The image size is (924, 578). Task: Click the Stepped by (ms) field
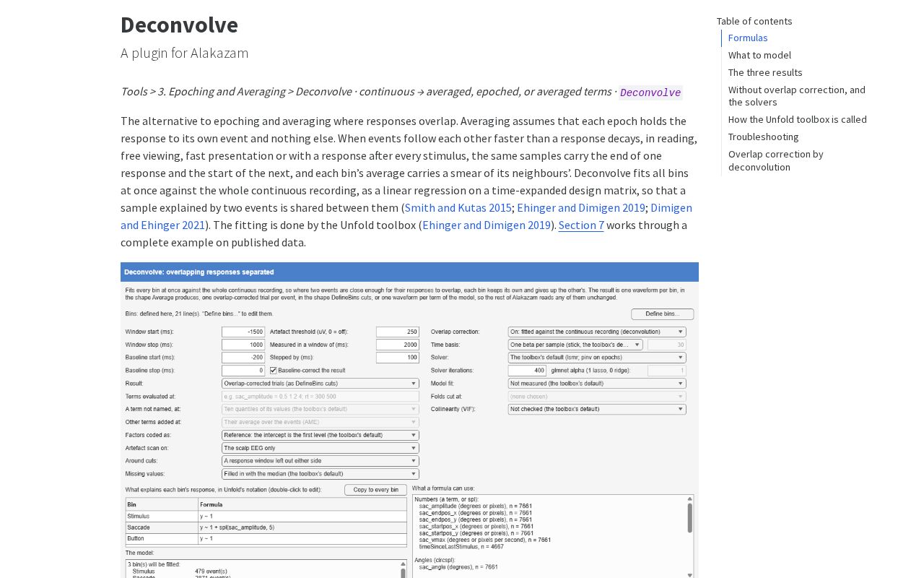pos(398,358)
